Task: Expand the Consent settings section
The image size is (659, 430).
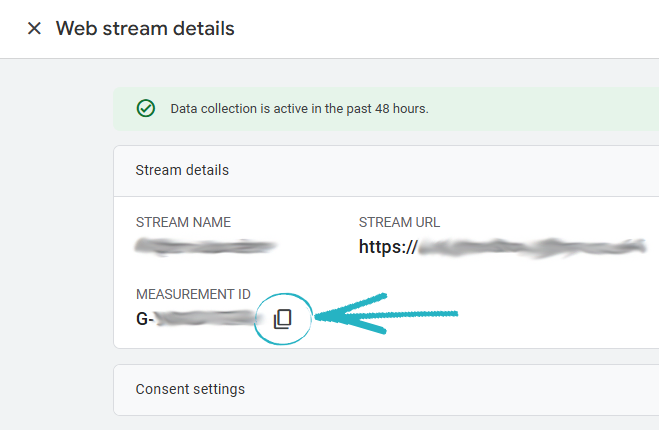Action: pos(190,389)
